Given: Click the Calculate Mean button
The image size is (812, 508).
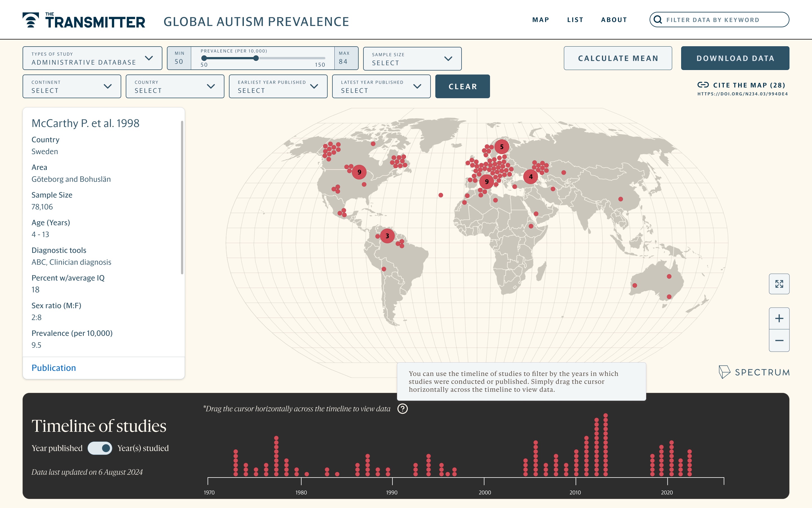Looking at the screenshot, I should coord(618,58).
